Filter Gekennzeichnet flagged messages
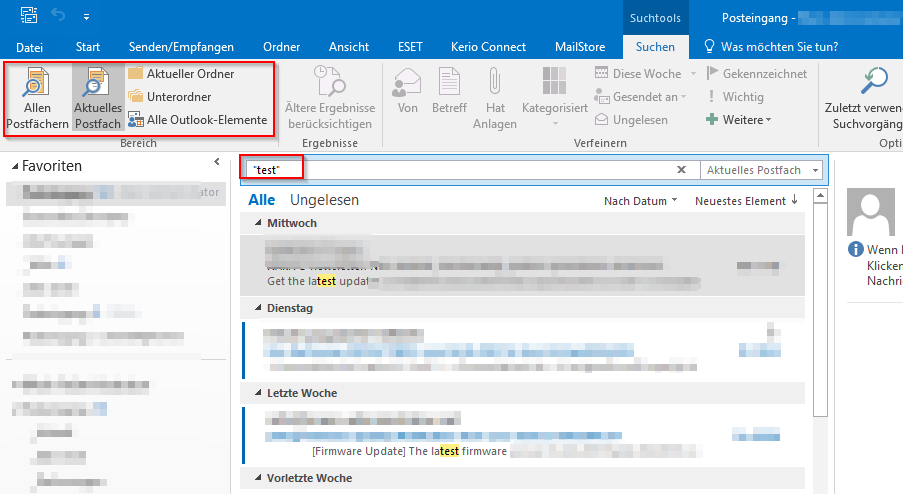 [x=756, y=74]
